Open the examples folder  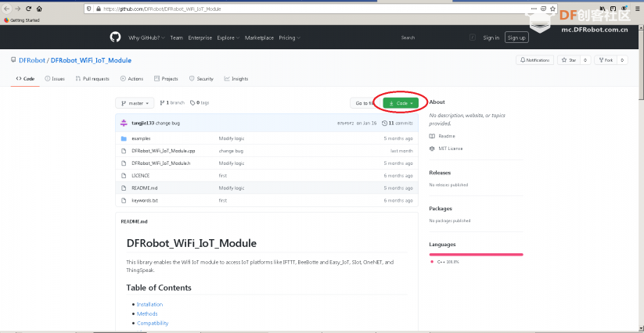click(x=141, y=138)
